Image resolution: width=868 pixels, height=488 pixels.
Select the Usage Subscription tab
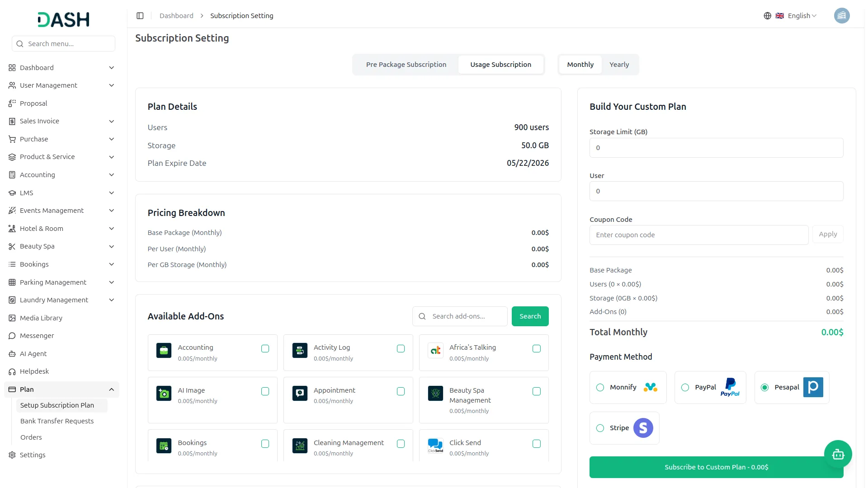pyautogui.click(x=500, y=65)
